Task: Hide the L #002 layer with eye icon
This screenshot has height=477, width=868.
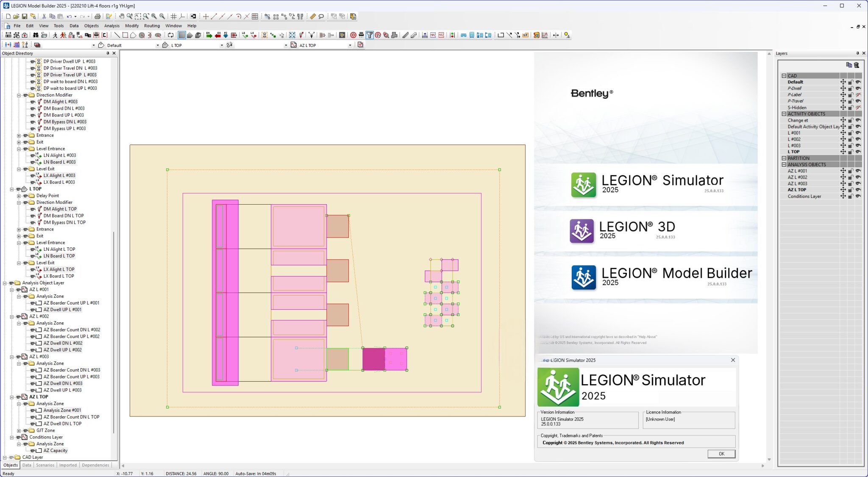Action: [858, 139]
